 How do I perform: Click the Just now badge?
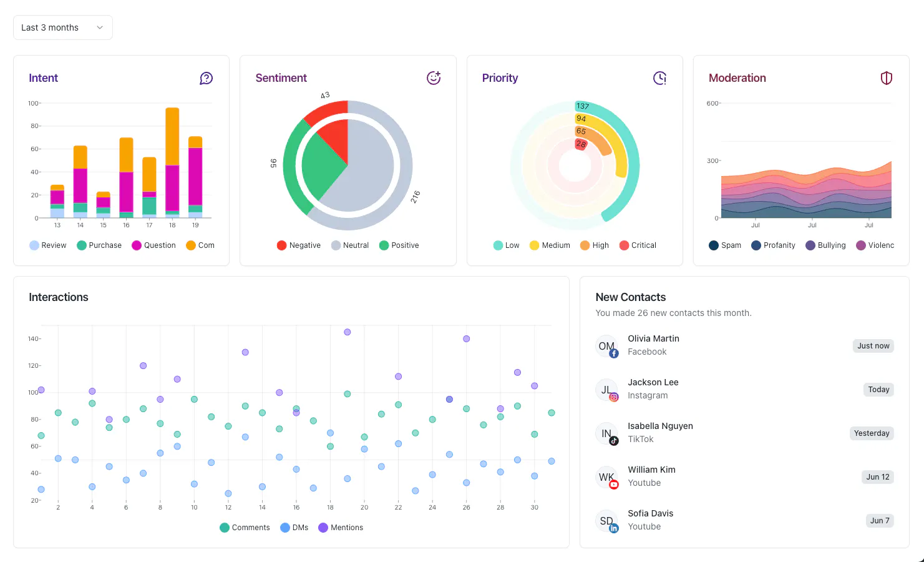873,346
